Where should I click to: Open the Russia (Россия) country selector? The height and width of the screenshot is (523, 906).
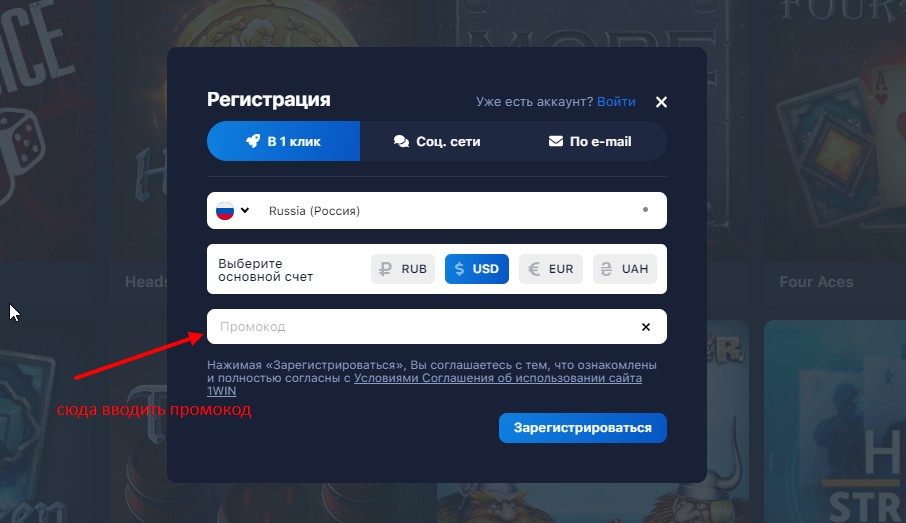tap(437, 210)
